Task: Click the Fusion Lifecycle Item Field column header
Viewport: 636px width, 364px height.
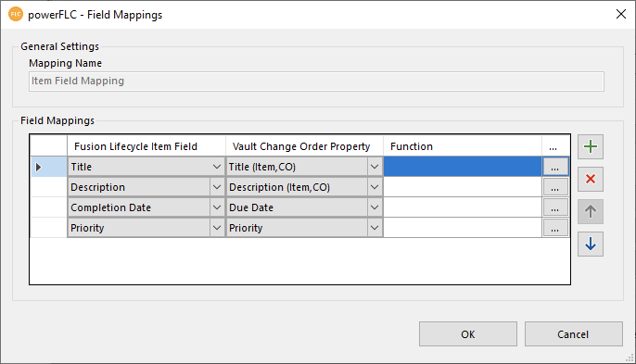Action: coord(146,146)
